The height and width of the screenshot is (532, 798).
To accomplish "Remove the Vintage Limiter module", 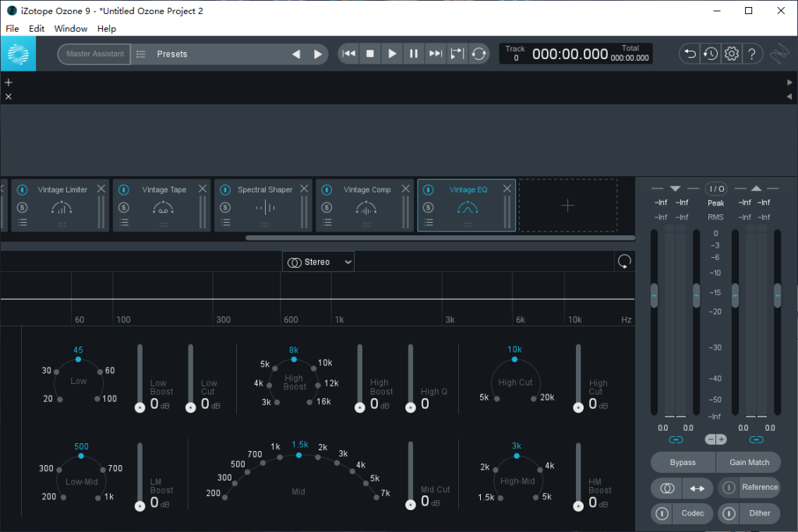I will [x=101, y=188].
